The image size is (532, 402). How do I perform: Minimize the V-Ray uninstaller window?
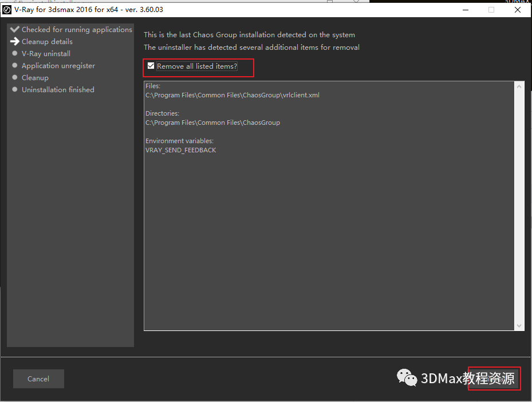tap(466, 10)
